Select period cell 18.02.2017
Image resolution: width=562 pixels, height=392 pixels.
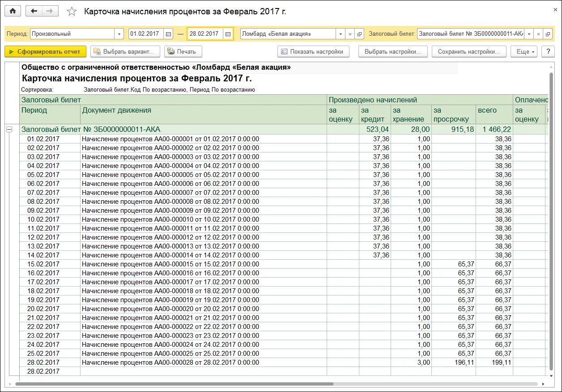[x=50, y=291]
